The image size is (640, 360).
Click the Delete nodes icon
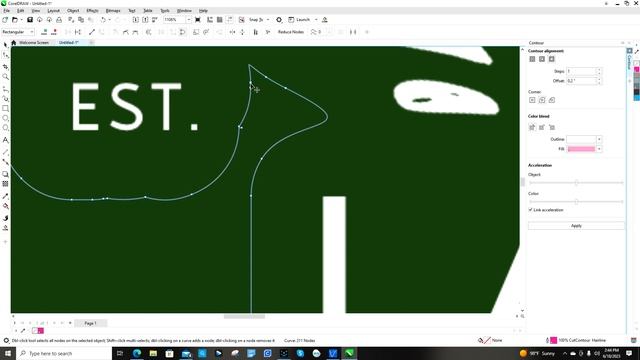point(54,32)
